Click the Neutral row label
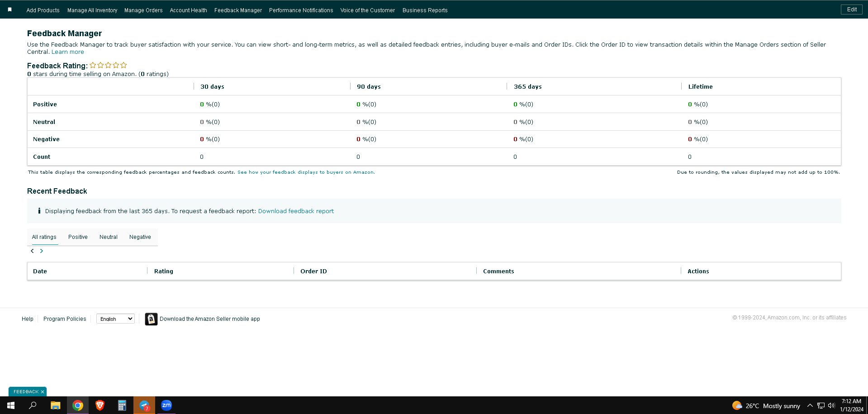The width and height of the screenshot is (868, 414). click(x=44, y=122)
